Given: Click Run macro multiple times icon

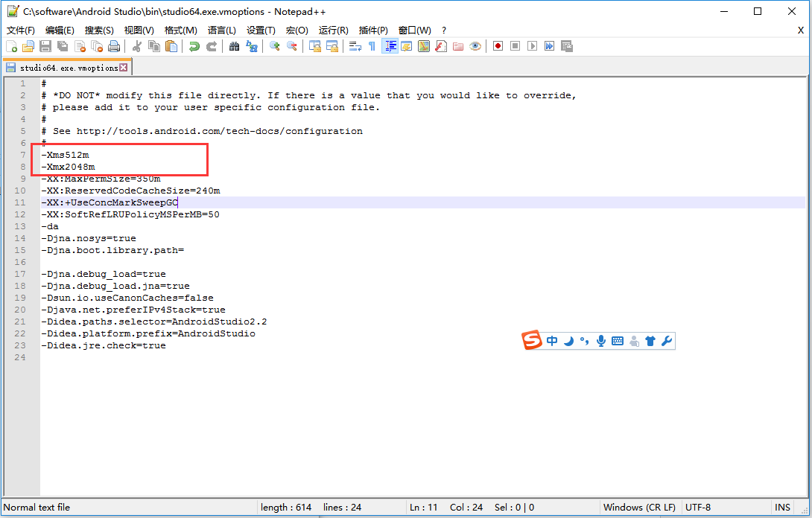Looking at the screenshot, I should pos(550,47).
